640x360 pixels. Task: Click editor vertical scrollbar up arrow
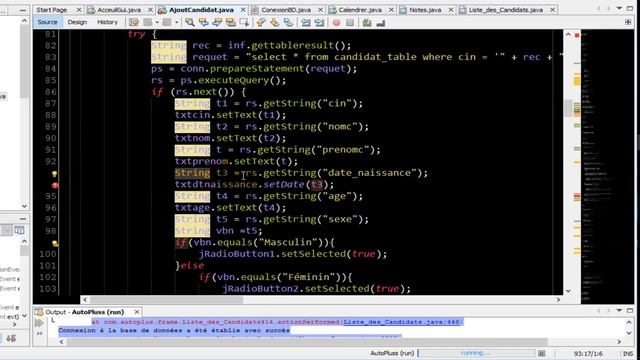click(568, 35)
